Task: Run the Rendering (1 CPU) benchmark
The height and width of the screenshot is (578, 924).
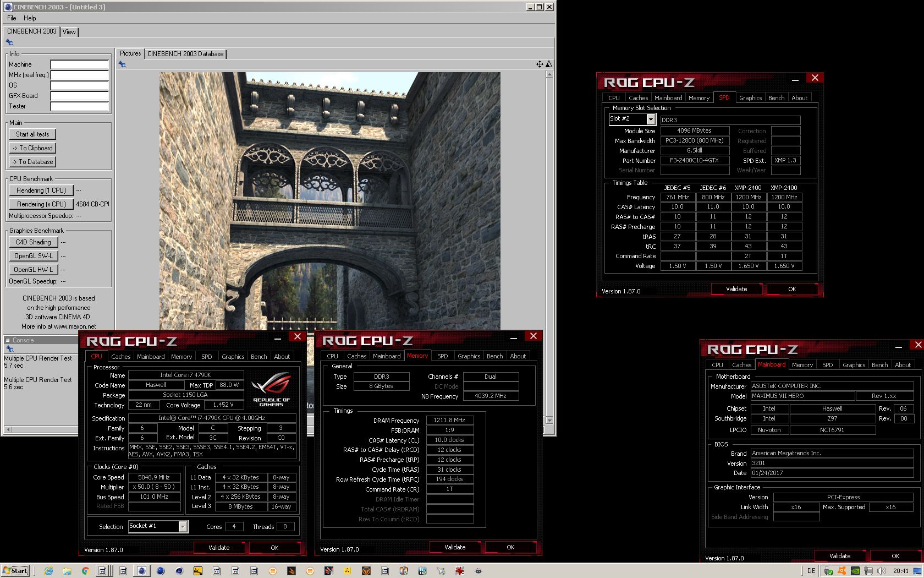Action: pos(41,190)
